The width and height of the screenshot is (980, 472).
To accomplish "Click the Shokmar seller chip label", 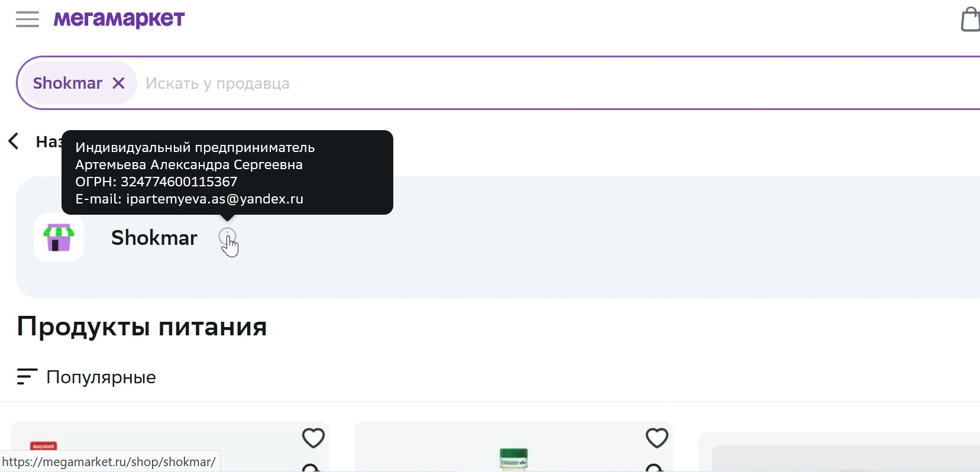I will pyautogui.click(x=67, y=83).
